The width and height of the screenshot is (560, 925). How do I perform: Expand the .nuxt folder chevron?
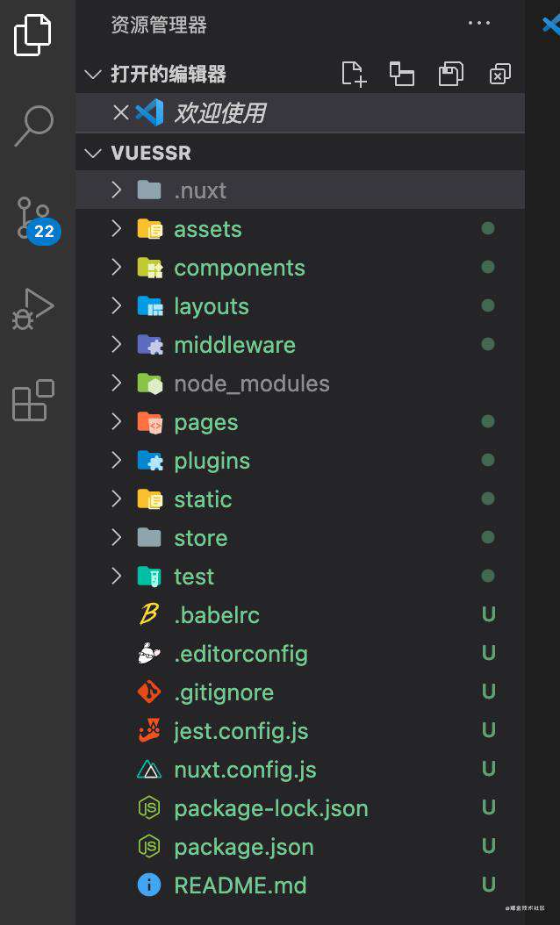point(117,190)
